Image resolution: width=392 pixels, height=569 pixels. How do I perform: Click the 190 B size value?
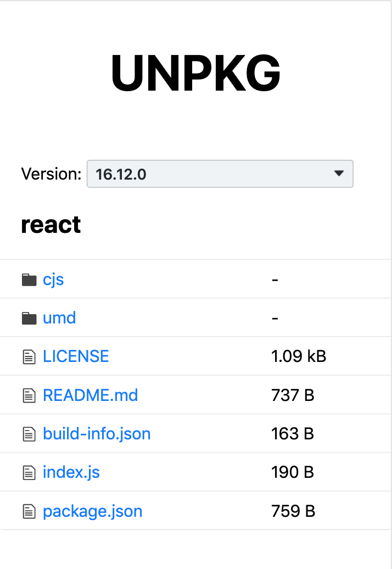pyautogui.click(x=293, y=472)
